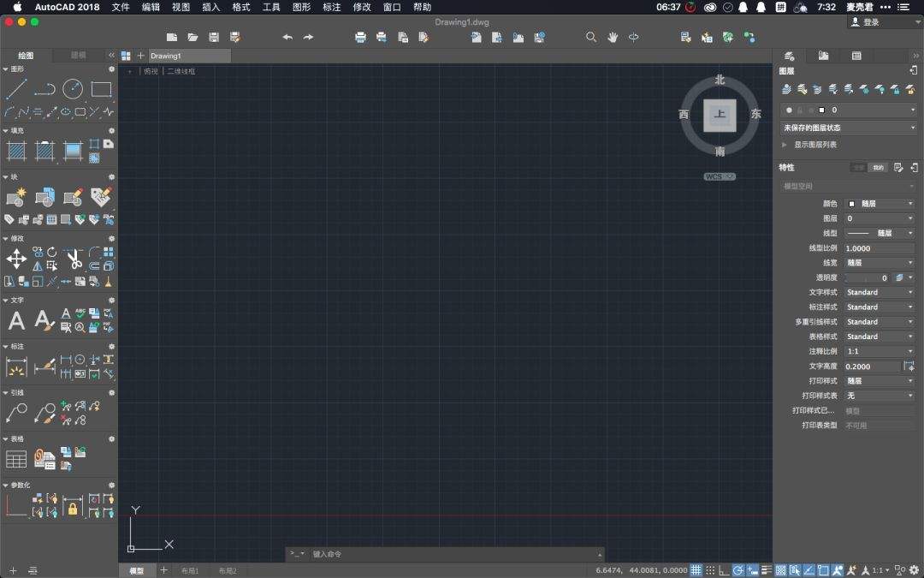Open the Color property dropdown
This screenshot has height=578, width=924.
pyautogui.click(x=880, y=204)
